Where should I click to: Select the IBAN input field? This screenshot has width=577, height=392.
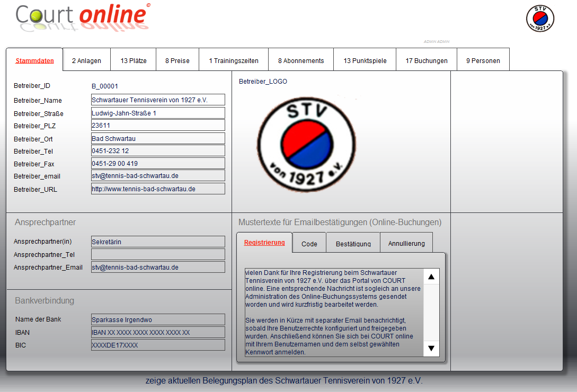(x=158, y=332)
